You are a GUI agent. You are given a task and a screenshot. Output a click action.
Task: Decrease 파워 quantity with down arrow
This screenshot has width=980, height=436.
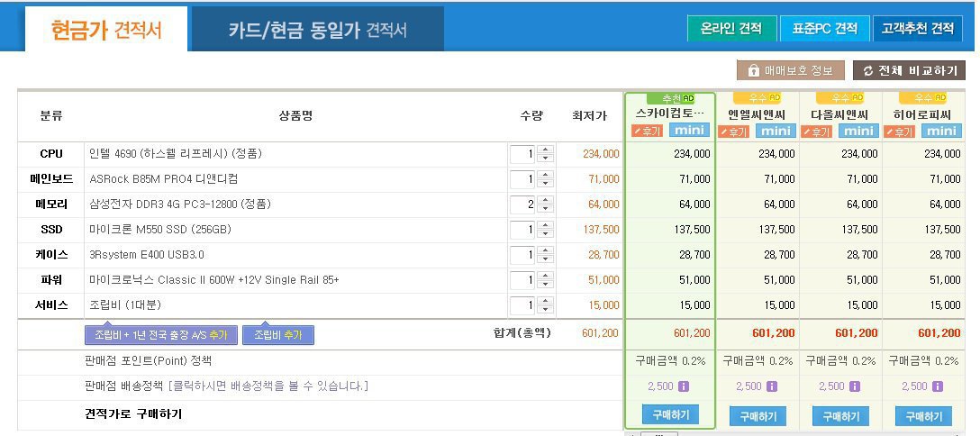pyautogui.click(x=546, y=285)
